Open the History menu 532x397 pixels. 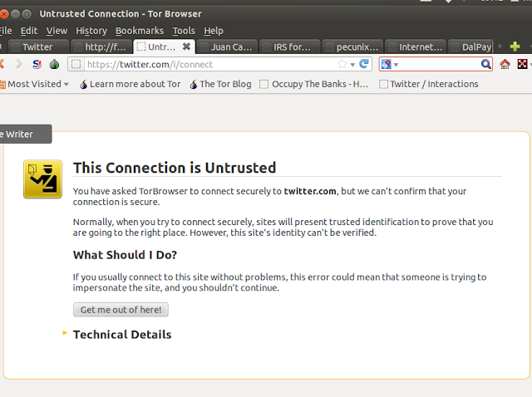click(x=91, y=31)
